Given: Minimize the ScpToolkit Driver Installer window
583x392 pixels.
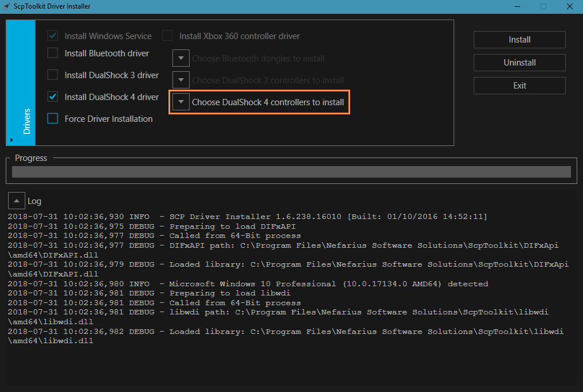Looking at the screenshot, I should pyautogui.click(x=516, y=6).
